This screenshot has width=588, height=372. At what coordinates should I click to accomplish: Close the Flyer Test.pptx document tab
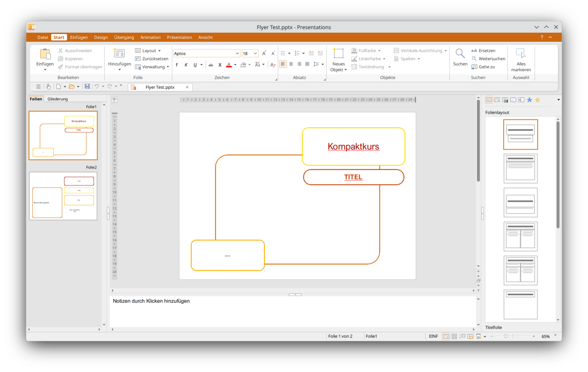coord(187,87)
